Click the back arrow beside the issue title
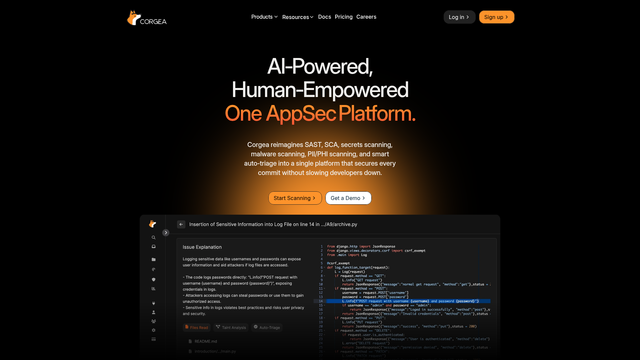Image resolution: width=640 pixels, height=360 pixels. point(181,224)
